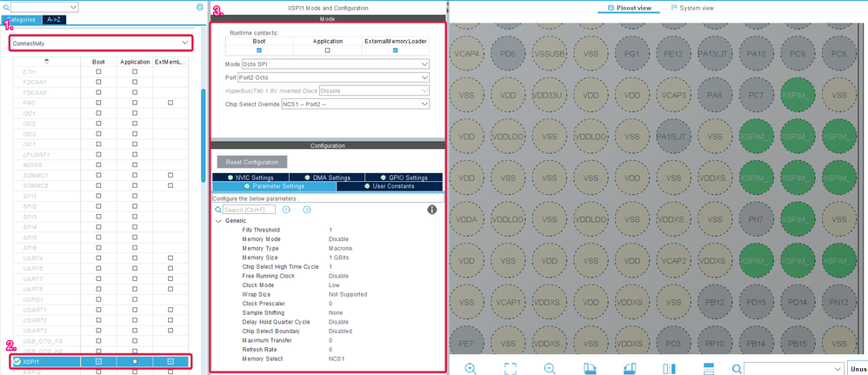Screen dimensions: 868x375
Task: Open the pin search dropdown at bottom
Action: (x=837, y=369)
